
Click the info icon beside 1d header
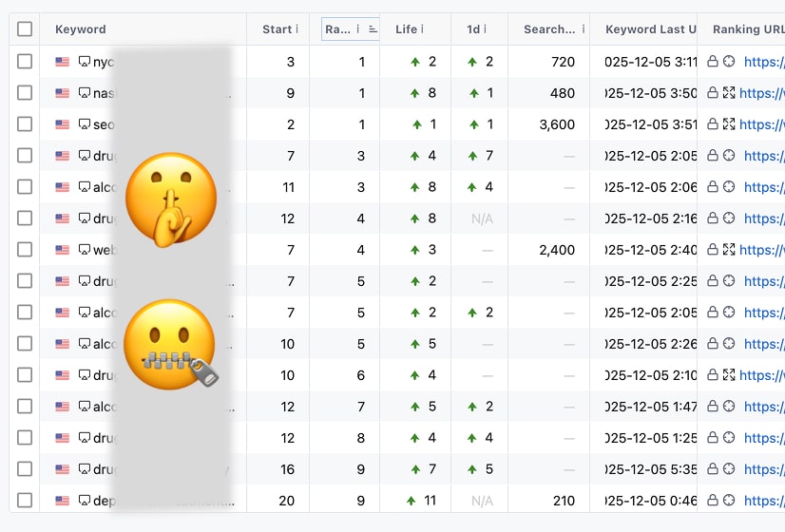(x=485, y=29)
